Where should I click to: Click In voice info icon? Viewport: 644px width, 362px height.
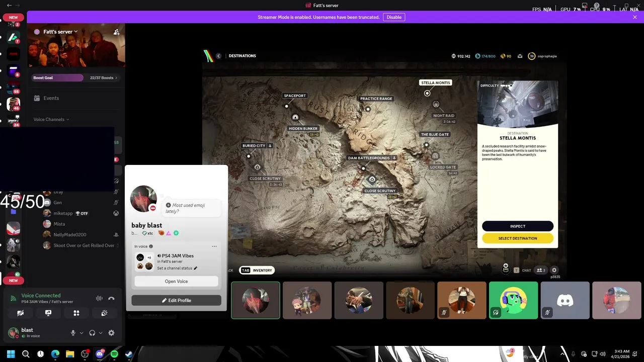coord(151,246)
